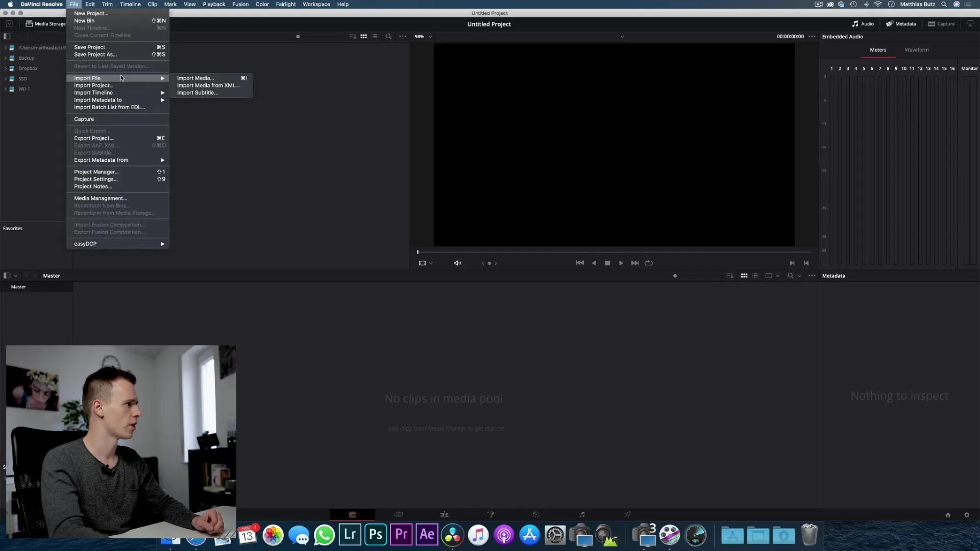This screenshot has height=551, width=980.
Task: Open the Metadata panel button
Action: pyautogui.click(x=901, y=24)
